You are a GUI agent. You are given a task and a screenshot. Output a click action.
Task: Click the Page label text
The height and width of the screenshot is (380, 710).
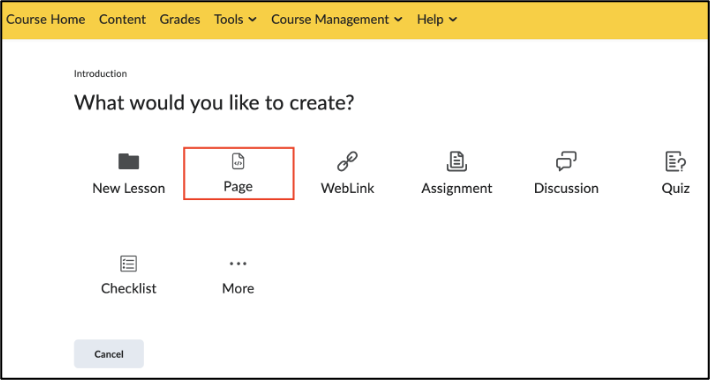[238, 187]
